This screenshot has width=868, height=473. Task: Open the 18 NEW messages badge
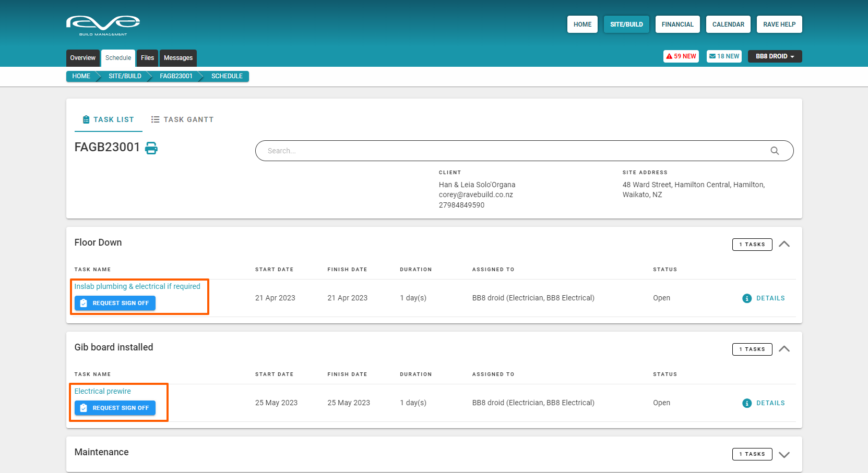tap(724, 56)
